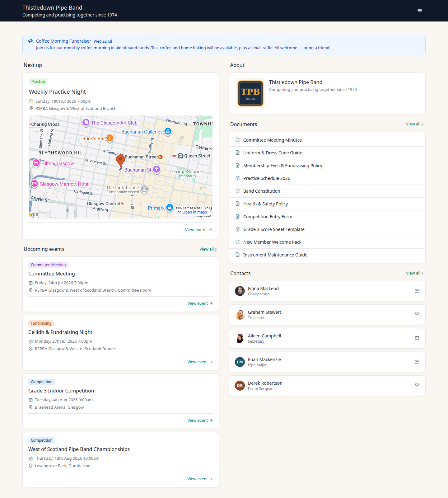Viewport: 448px width, 498px height.
Task: Email Graham Stewart via envelope icon
Action: coord(417,314)
